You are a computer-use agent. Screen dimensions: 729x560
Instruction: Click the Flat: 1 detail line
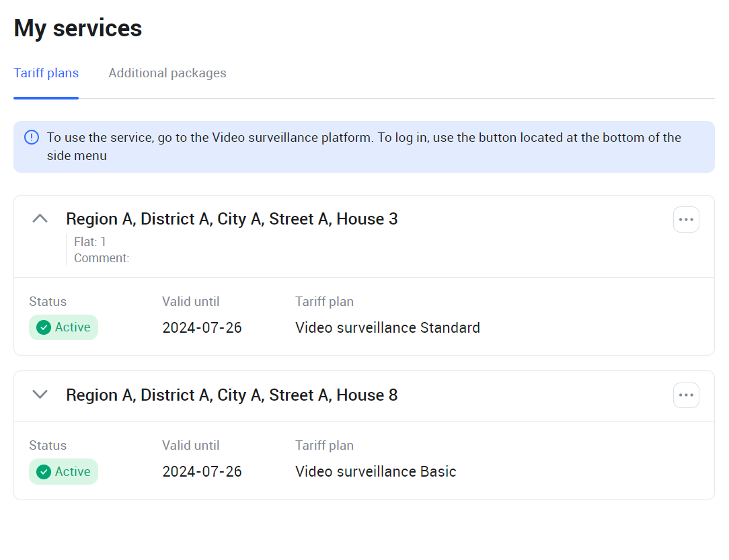click(90, 242)
